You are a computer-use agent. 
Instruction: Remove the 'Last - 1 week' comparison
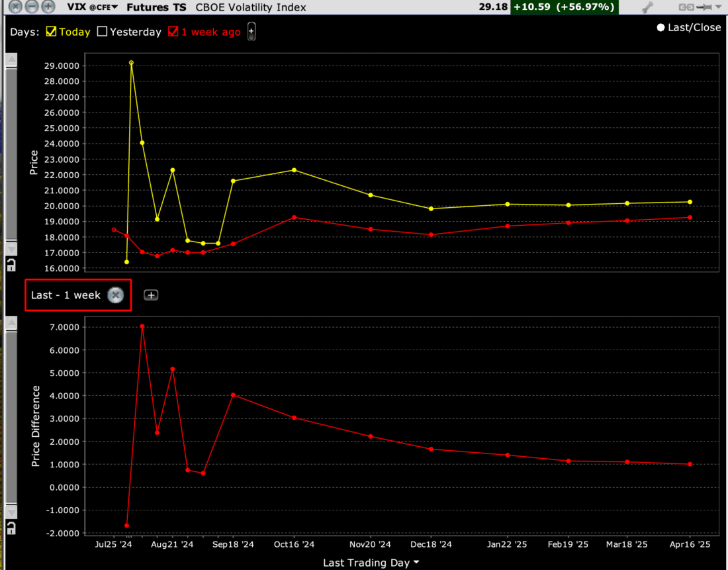click(x=115, y=295)
